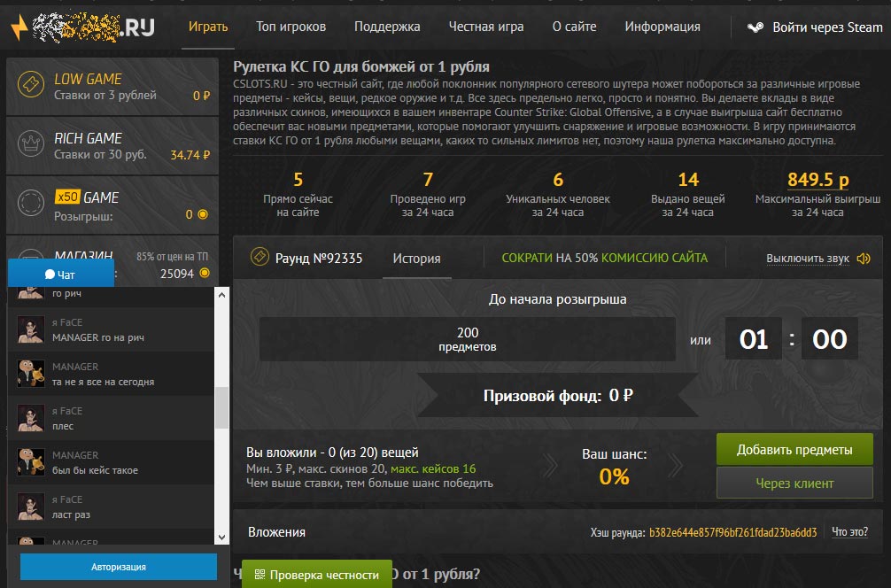The height and width of the screenshot is (588, 891).
Task: Click the speaker icon to mute sound
Action: [864, 259]
